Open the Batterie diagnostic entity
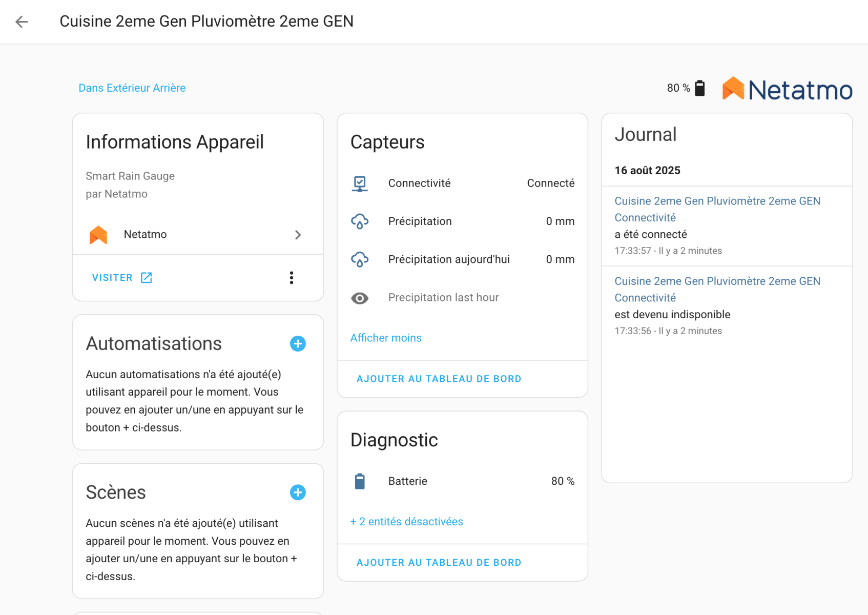868x615 pixels. coord(462,481)
